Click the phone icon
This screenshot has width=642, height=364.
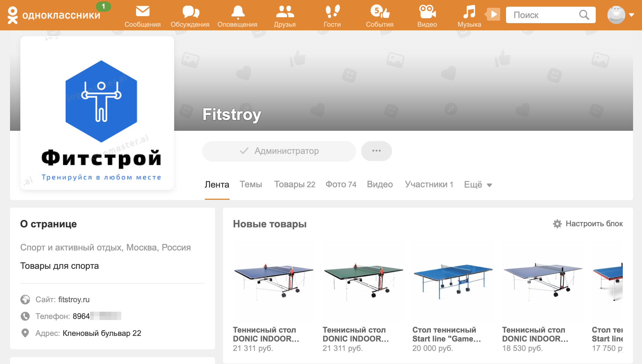25,316
